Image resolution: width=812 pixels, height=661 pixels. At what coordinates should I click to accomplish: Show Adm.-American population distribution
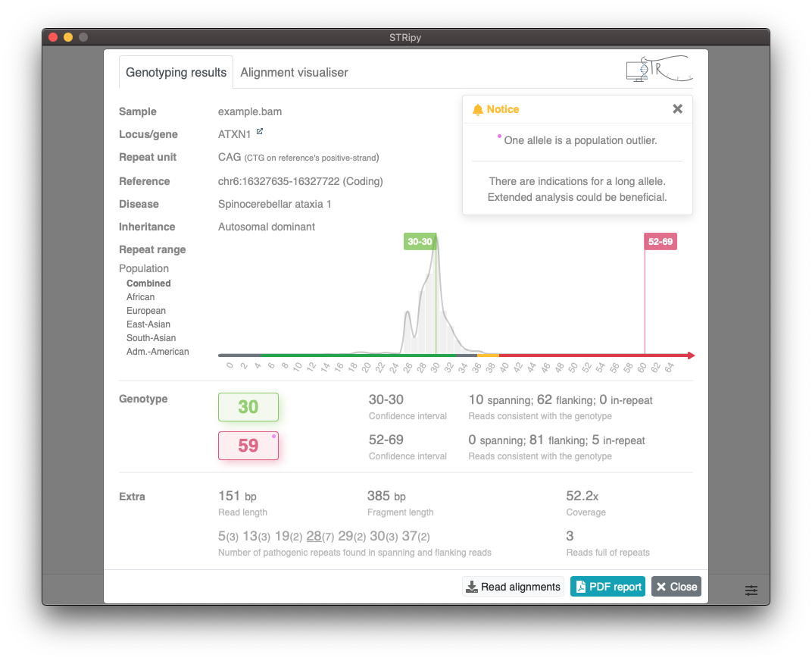[x=158, y=352]
